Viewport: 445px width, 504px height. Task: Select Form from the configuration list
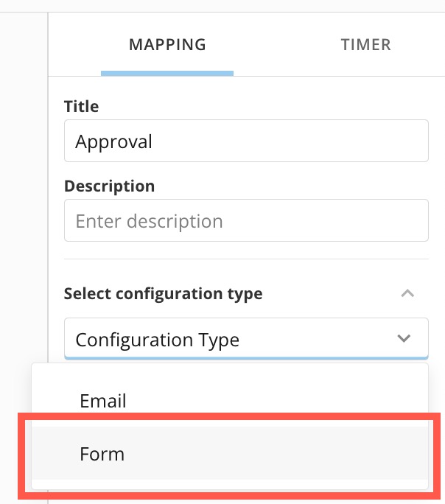pyautogui.click(x=102, y=454)
